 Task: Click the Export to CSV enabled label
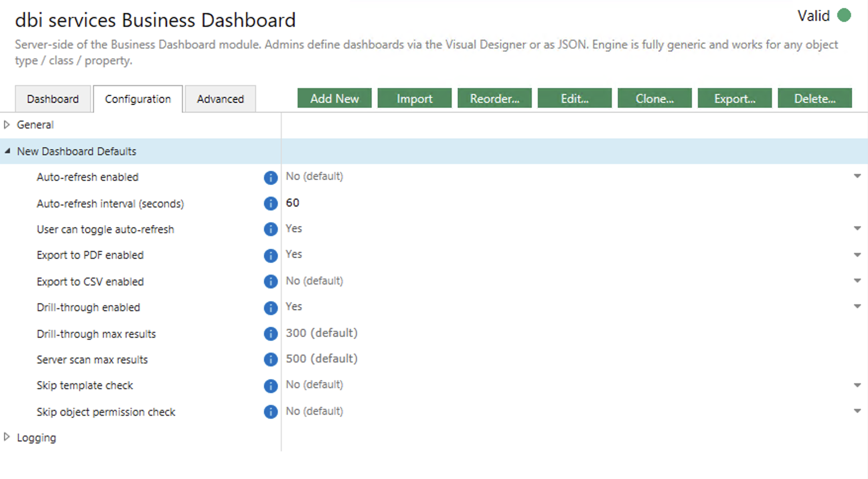tap(90, 281)
